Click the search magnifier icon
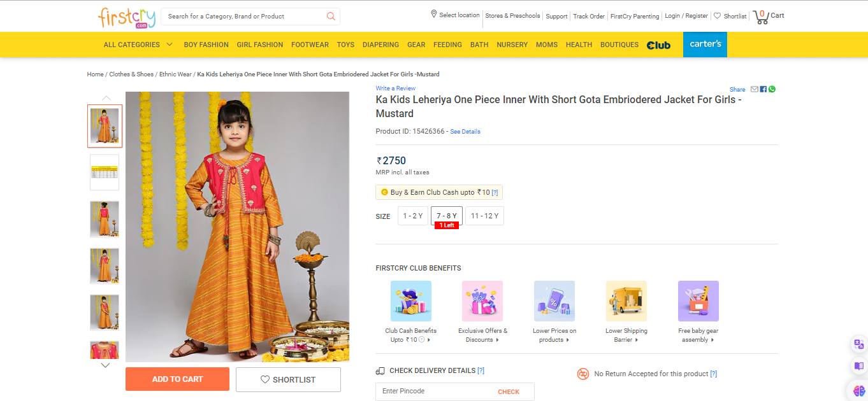 [331, 17]
